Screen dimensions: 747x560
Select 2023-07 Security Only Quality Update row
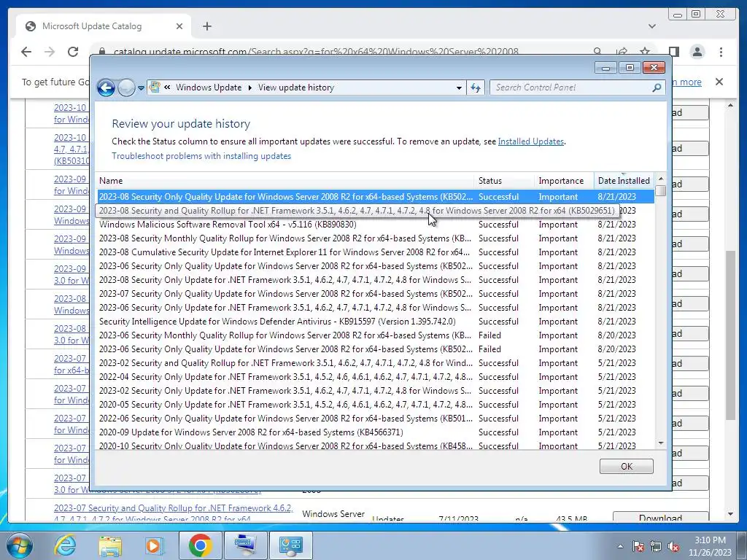376,294
